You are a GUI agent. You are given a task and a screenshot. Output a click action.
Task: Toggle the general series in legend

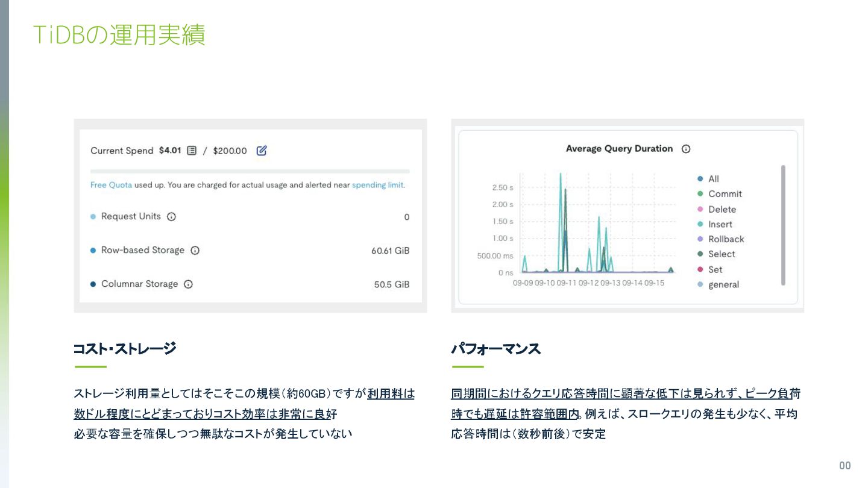pyautogui.click(x=719, y=284)
